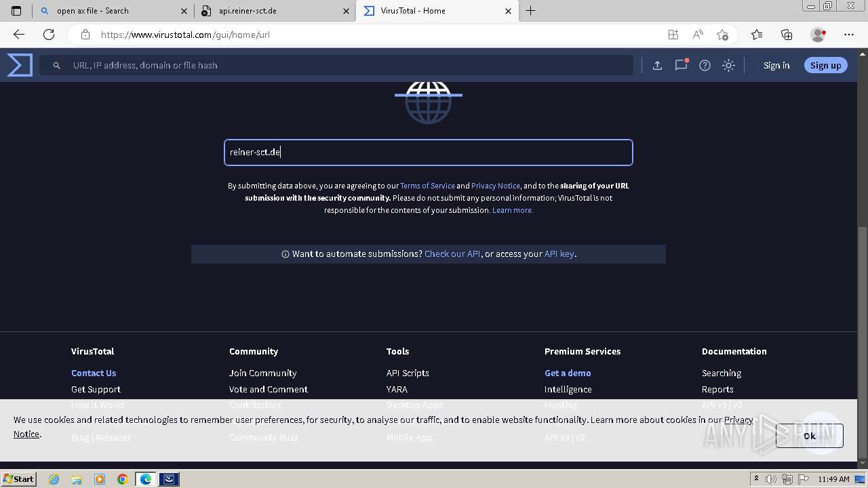Image resolution: width=868 pixels, height=488 pixels.
Task: Open the Terms of Service link
Action: coord(427,186)
